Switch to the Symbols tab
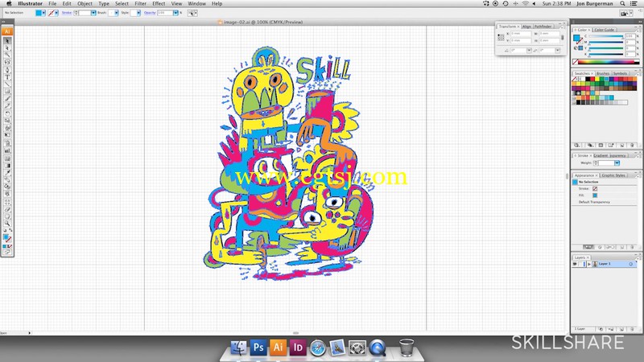644x362 pixels. (620, 73)
